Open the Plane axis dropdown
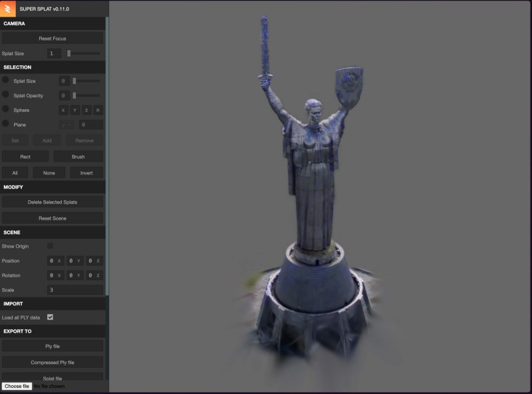Viewport: 532px width, 394px height. point(67,124)
